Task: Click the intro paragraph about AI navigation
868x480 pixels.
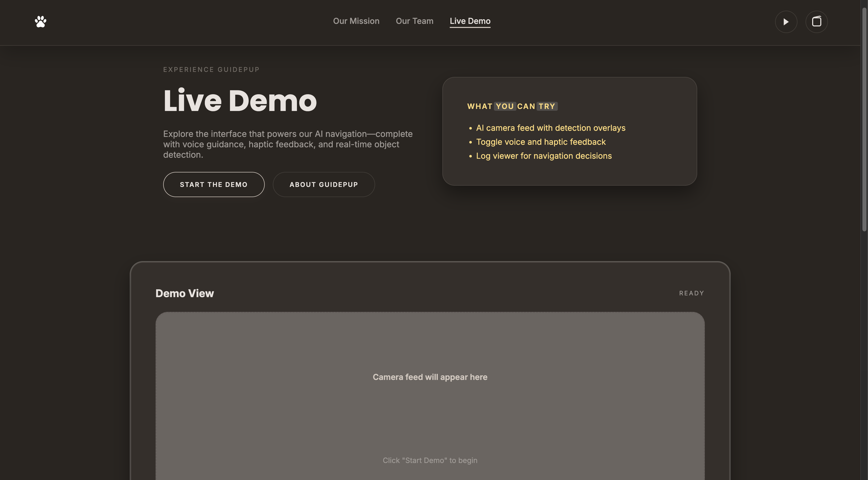Action: coord(287,144)
